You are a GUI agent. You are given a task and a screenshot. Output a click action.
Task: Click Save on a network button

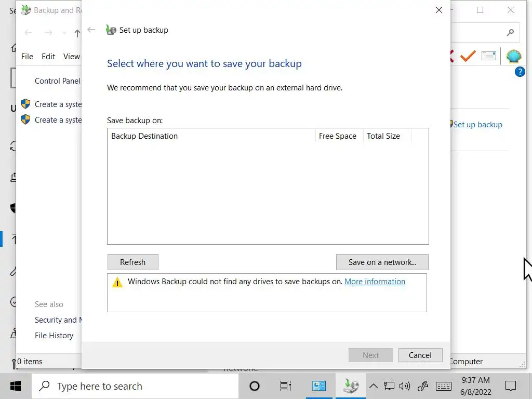(382, 262)
